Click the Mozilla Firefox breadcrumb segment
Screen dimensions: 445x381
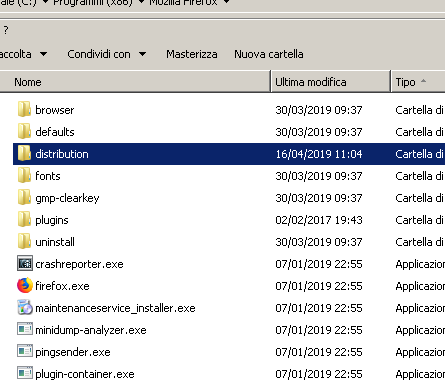pos(183,3)
